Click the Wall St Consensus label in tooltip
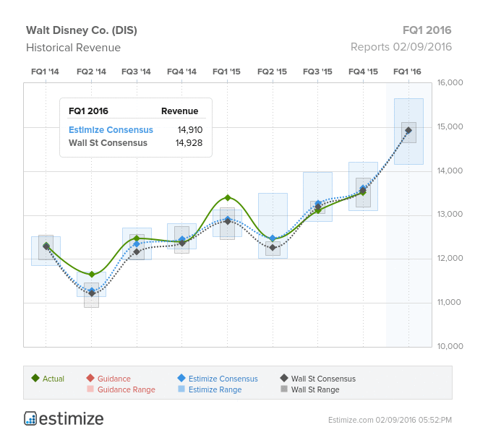The width and height of the screenshot is (488, 448). pos(108,143)
